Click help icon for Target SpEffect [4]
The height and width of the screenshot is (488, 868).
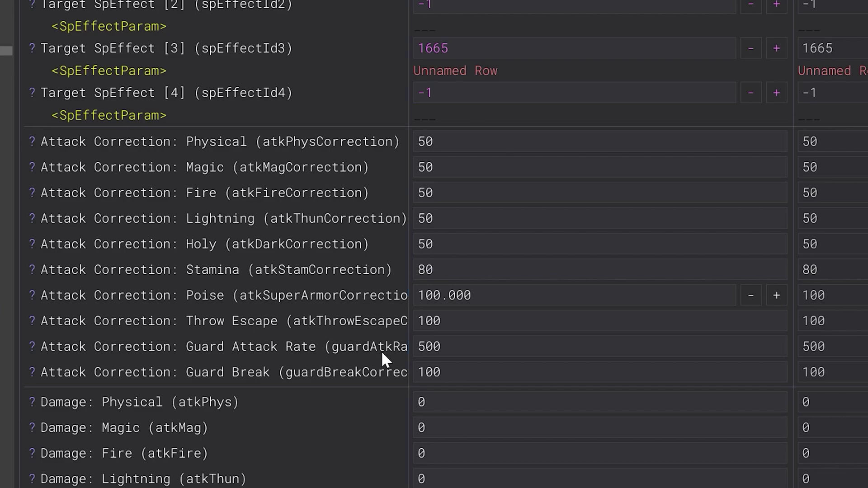point(32,93)
